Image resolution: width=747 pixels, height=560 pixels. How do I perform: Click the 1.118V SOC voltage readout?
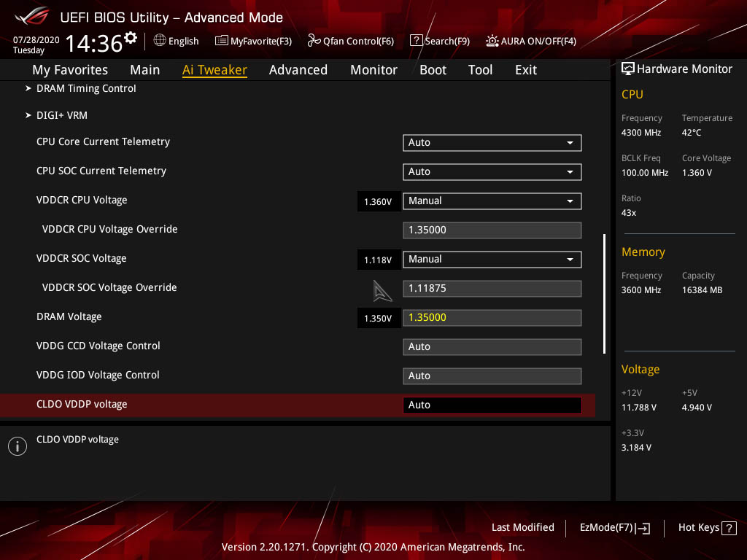(x=379, y=260)
